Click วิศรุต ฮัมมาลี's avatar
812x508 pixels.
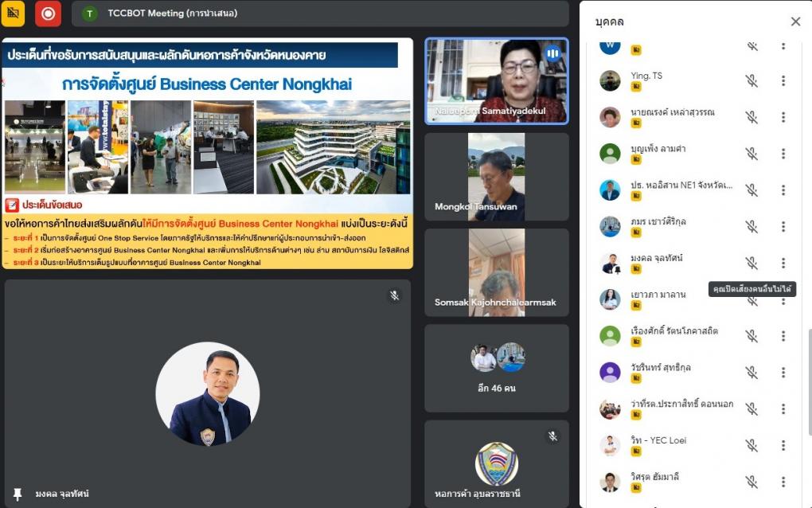pos(610,482)
